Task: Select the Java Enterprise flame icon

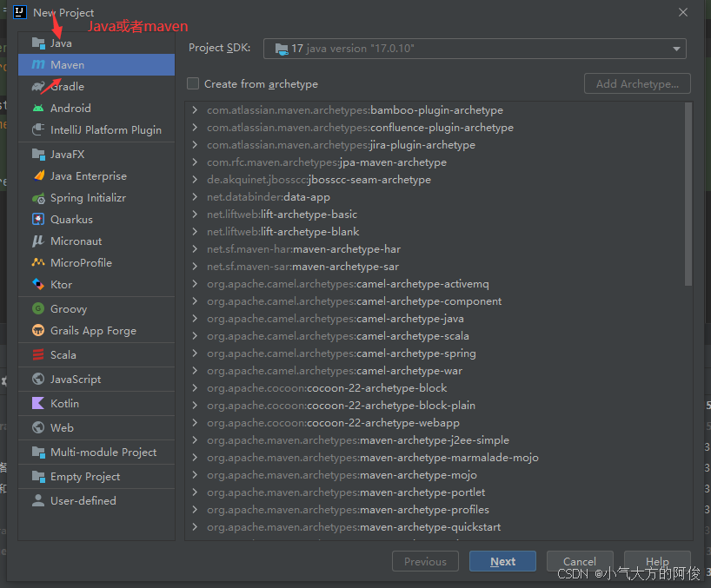Action: coord(38,175)
